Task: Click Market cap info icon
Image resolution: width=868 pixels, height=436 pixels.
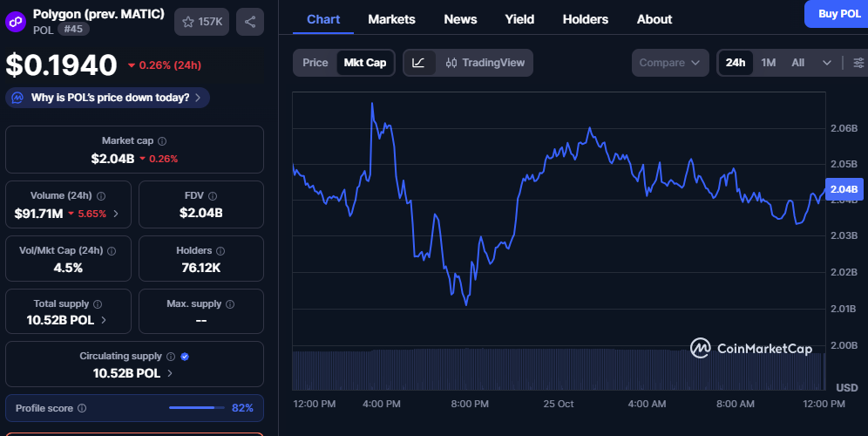Action: click(162, 140)
